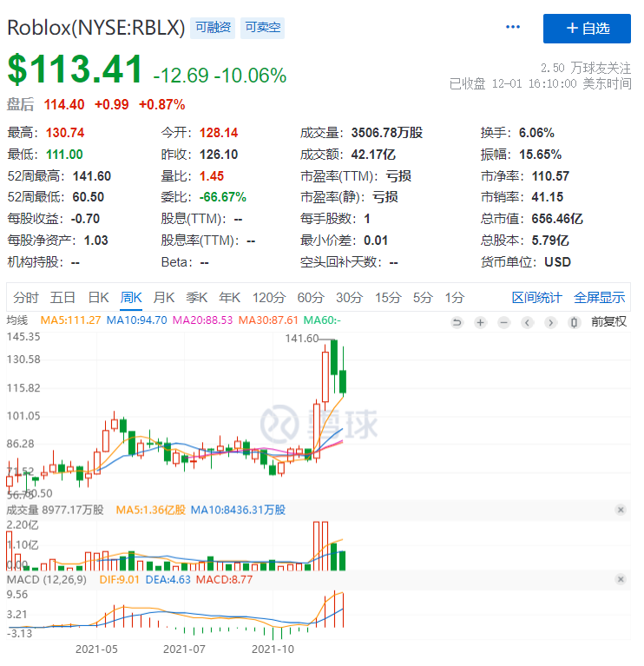This screenshot has height=666, width=644.
Task: Click the chart reset (undo) icon
Action: (x=457, y=321)
